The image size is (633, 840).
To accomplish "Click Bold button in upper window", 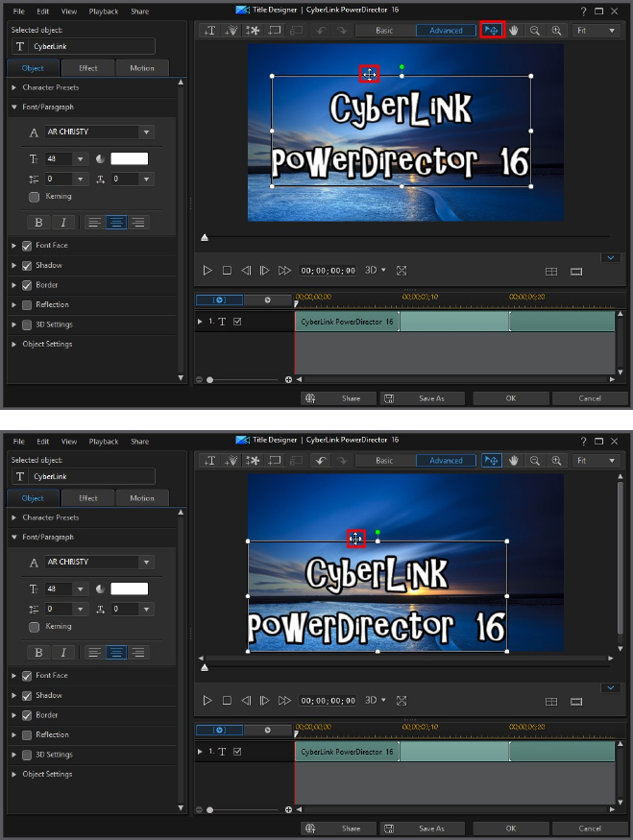I will coord(38,223).
